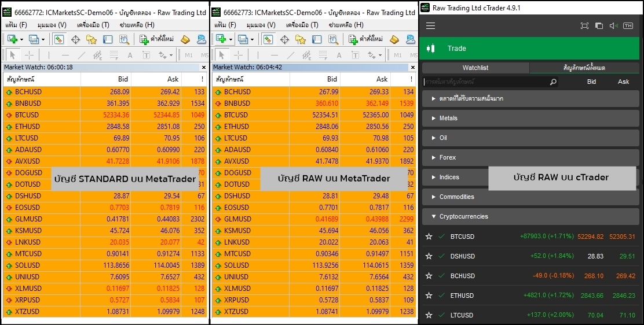Switch to สัญลักษณ์ทั้งหมด tab in cTrader

click(x=584, y=68)
